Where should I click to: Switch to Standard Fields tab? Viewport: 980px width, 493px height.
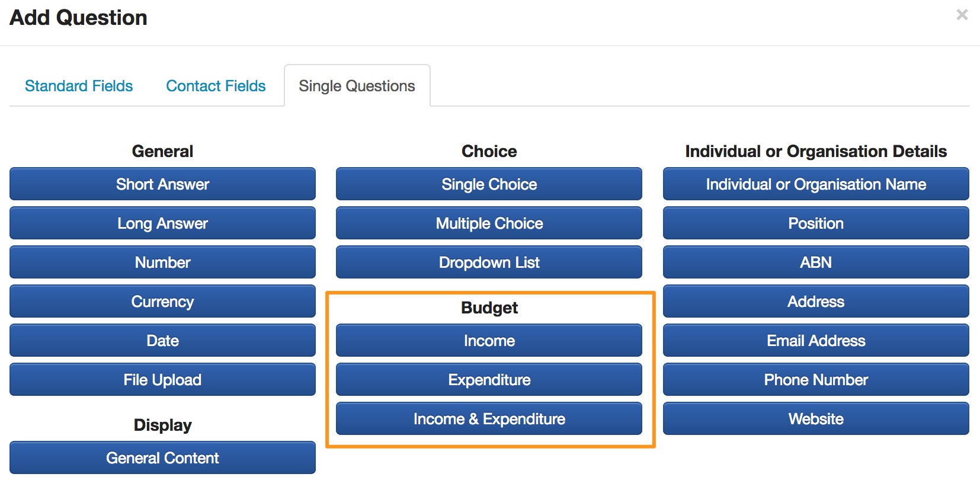[79, 86]
